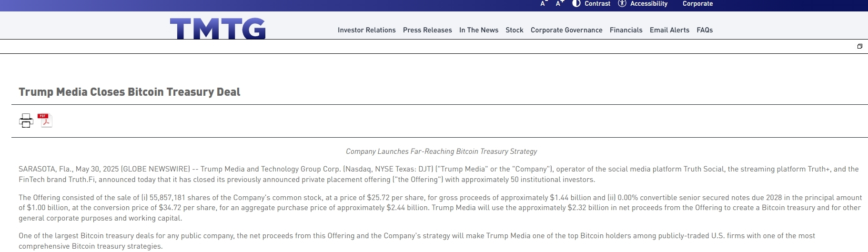
Task: Expand the Financials menu
Action: point(626,30)
